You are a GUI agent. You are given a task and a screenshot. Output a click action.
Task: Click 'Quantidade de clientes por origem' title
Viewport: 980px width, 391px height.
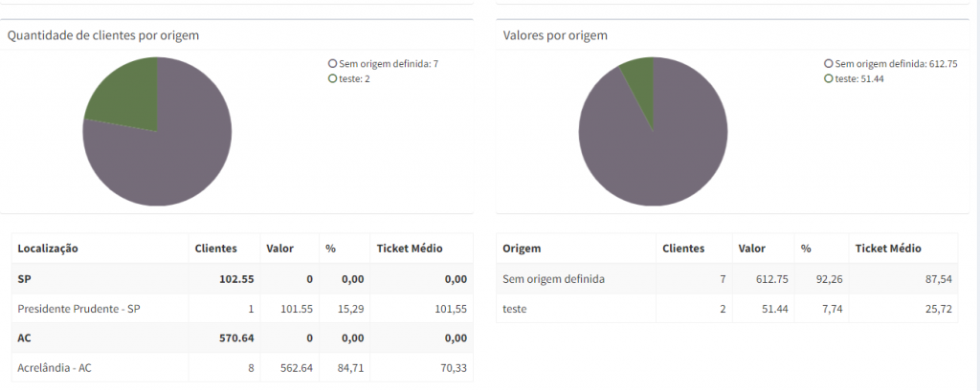103,35
